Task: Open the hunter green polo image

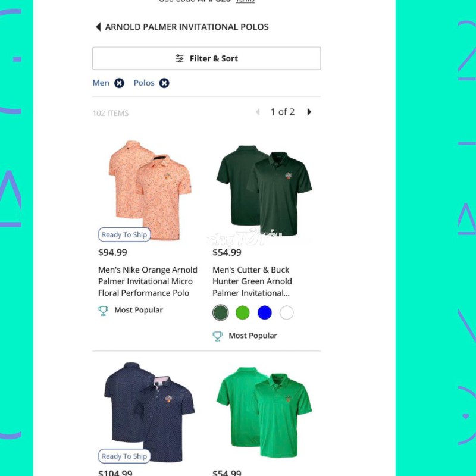Action: click(264, 190)
